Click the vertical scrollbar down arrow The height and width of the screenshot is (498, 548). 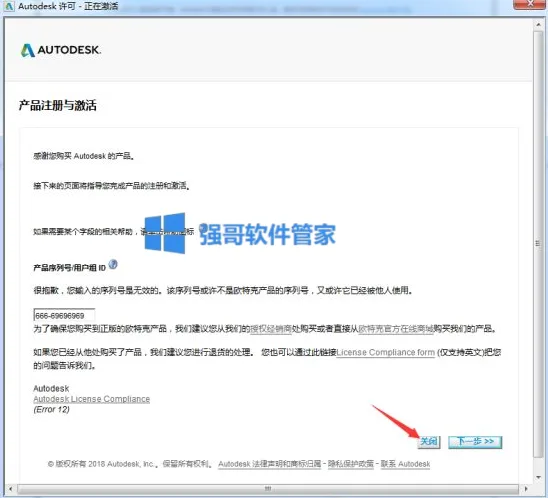tap(539, 477)
